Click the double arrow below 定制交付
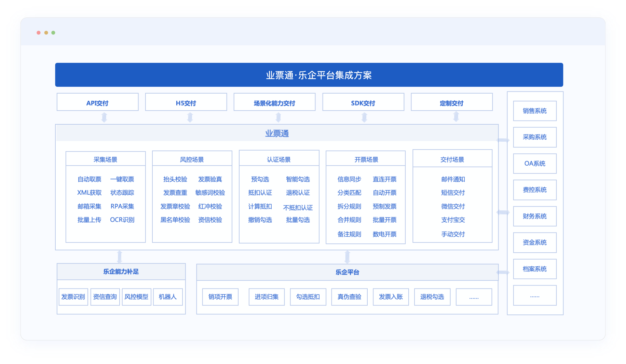Viewport: 626px width, 364px height. tap(456, 117)
